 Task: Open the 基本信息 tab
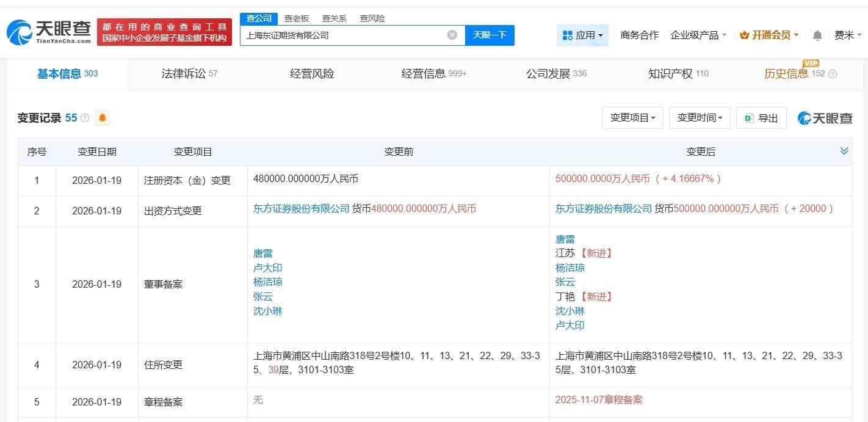[67, 74]
